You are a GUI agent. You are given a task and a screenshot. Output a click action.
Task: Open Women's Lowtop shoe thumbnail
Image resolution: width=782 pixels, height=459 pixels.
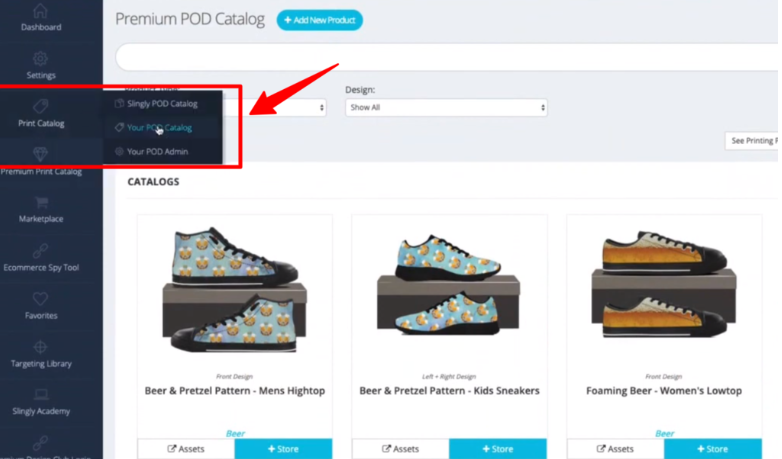click(664, 284)
